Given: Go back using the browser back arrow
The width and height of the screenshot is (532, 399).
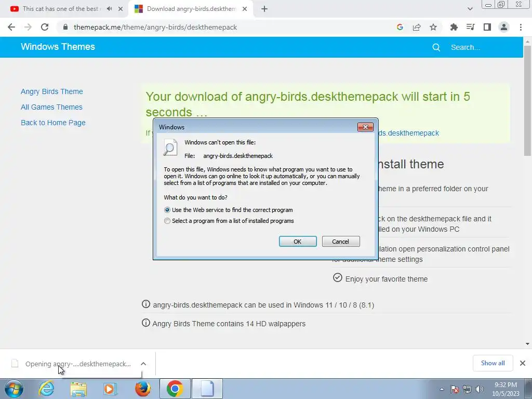Looking at the screenshot, I should click(x=11, y=27).
